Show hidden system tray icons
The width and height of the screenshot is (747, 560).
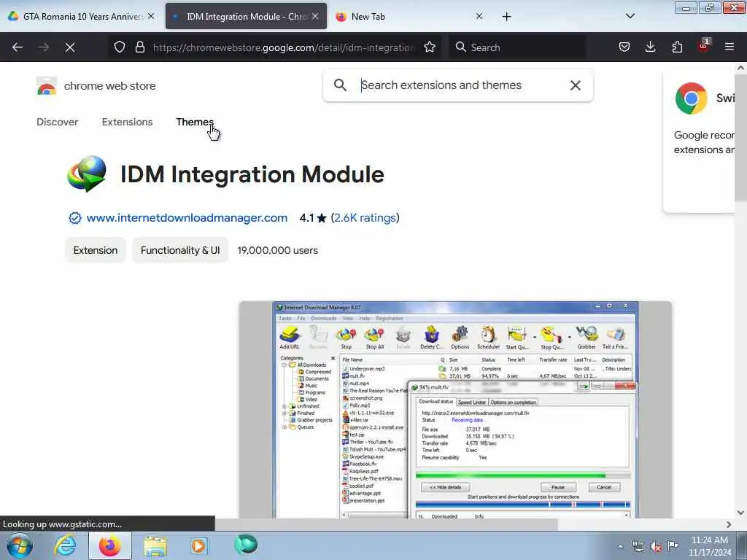point(620,546)
